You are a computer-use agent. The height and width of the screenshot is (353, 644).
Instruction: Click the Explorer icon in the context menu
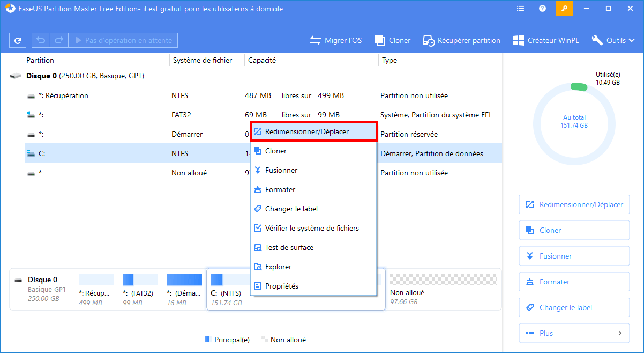(x=258, y=267)
